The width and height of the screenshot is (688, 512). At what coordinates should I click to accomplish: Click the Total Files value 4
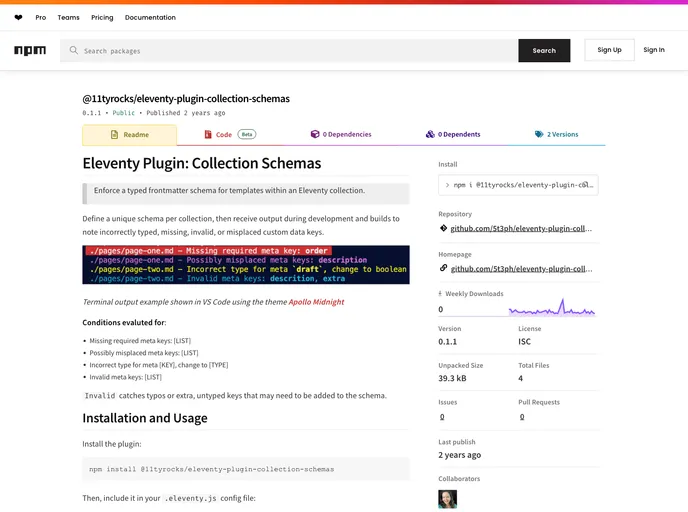(x=520, y=378)
